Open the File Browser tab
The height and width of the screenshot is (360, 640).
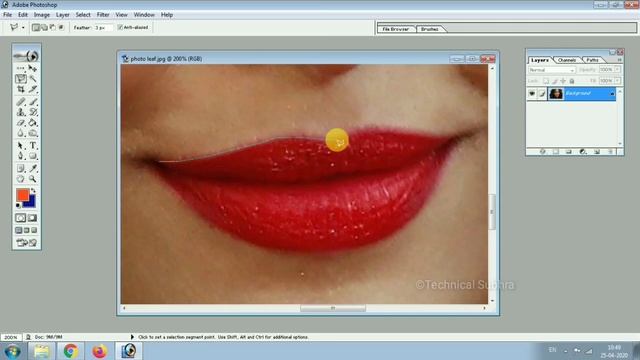click(396, 29)
